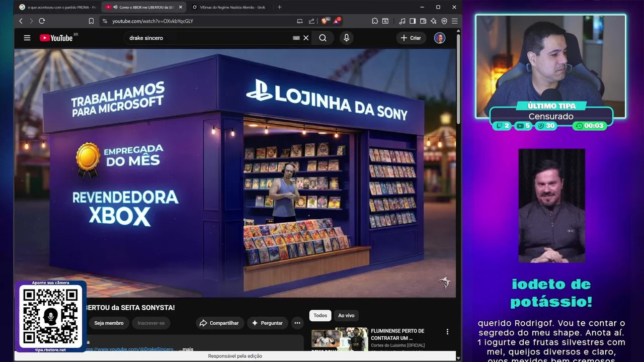Open the Fluminense video thumbnail
Image resolution: width=644 pixels, height=362 pixels.
tap(340, 339)
